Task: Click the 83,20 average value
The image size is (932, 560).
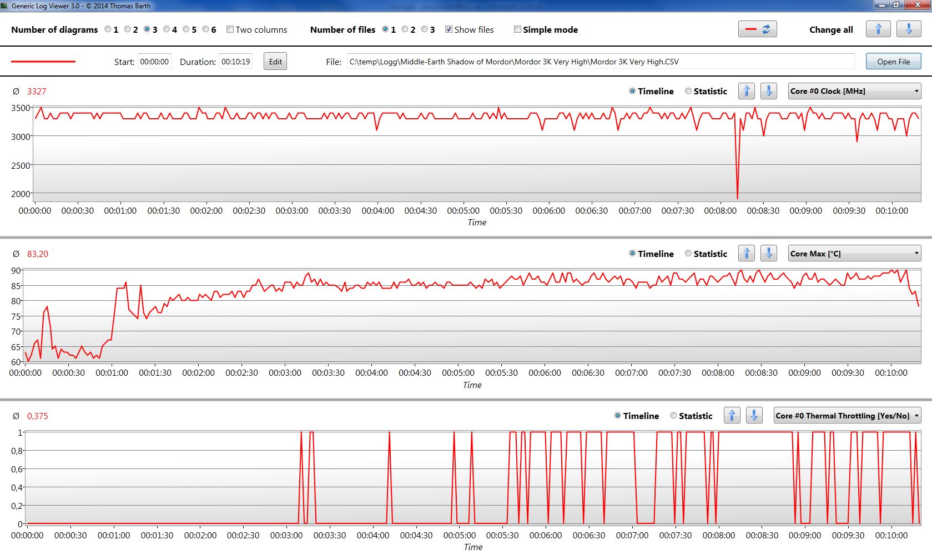Action: 38,254
